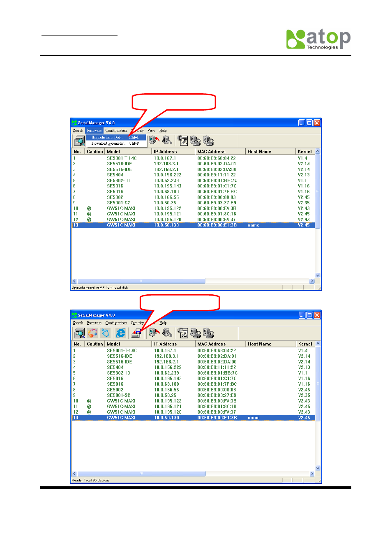Click the blue hand icon in lower window toolbar
Image resolution: width=392 pixels, height=555 pixels.
(105, 333)
